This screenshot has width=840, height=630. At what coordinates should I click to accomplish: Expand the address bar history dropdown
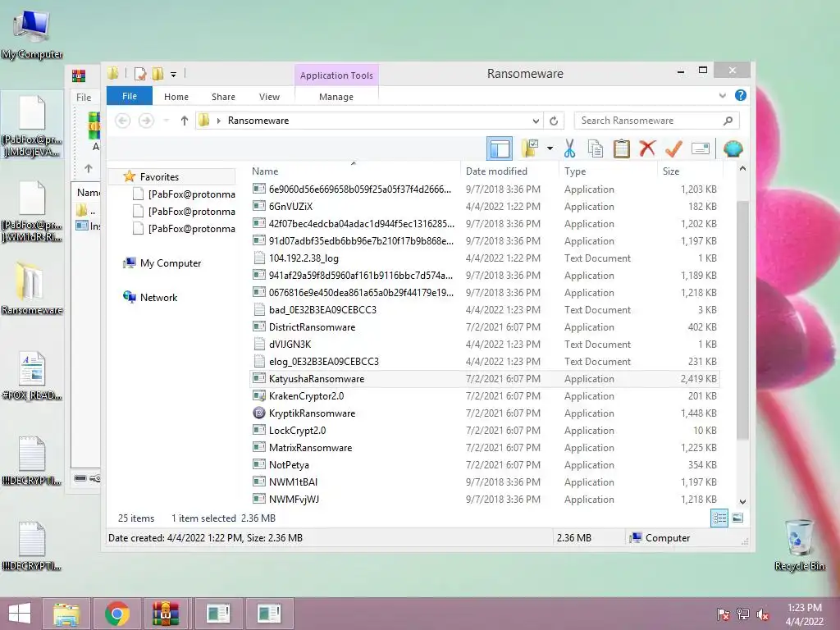(536, 121)
